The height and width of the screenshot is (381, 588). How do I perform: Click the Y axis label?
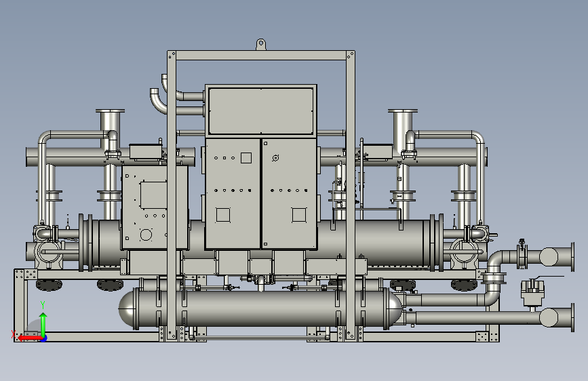coord(43,305)
